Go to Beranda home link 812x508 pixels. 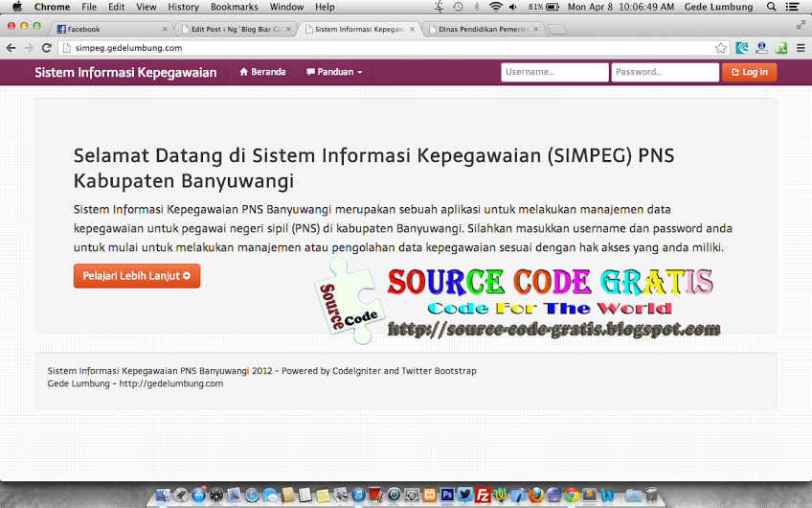point(262,72)
